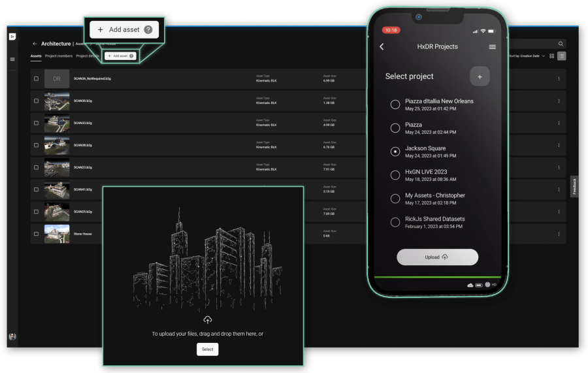Tap the cloud icon at the phone bottom bar

click(470, 285)
